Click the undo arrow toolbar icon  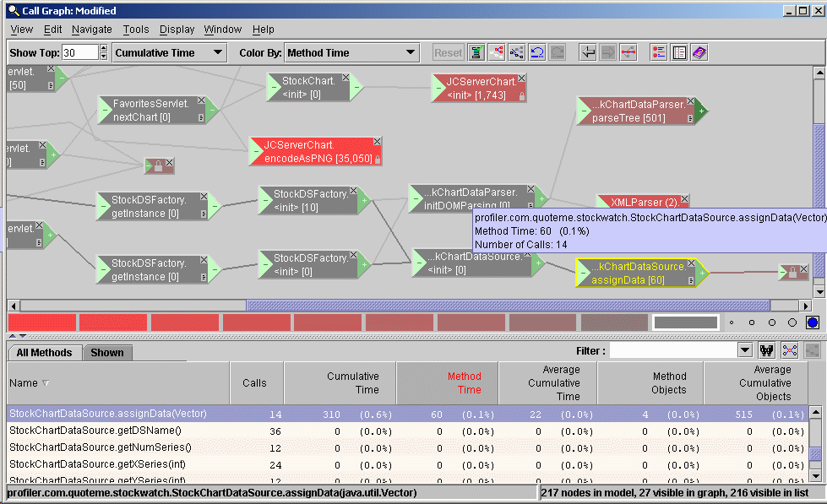(x=537, y=53)
